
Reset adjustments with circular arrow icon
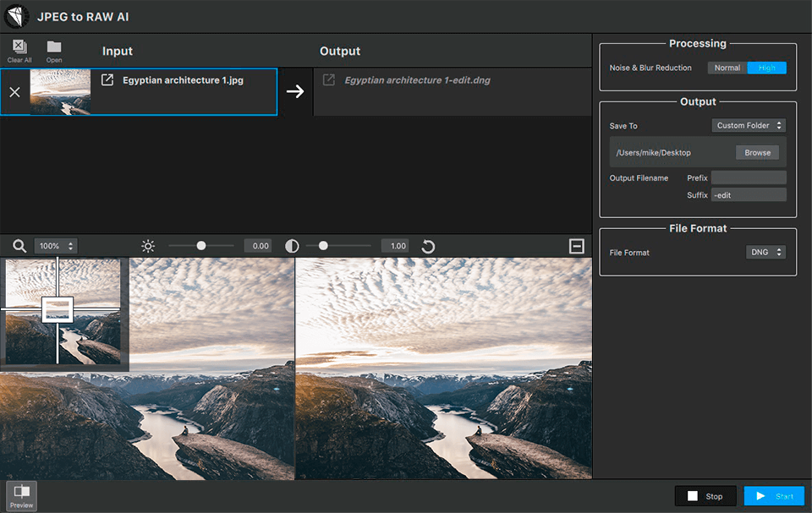(x=428, y=246)
